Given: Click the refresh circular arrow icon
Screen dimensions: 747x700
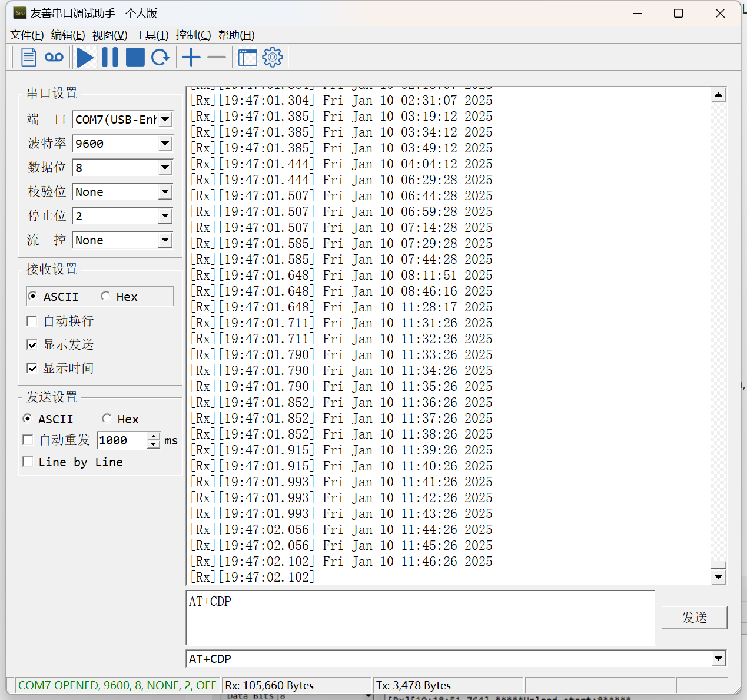Looking at the screenshot, I should (x=160, y=57).
